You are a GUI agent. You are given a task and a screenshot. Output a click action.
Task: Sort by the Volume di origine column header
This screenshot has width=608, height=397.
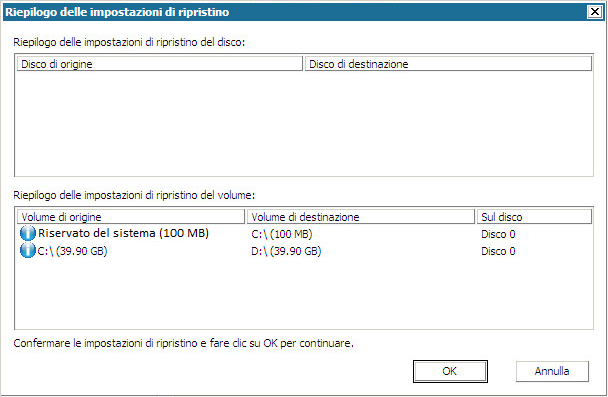point(131,216)
